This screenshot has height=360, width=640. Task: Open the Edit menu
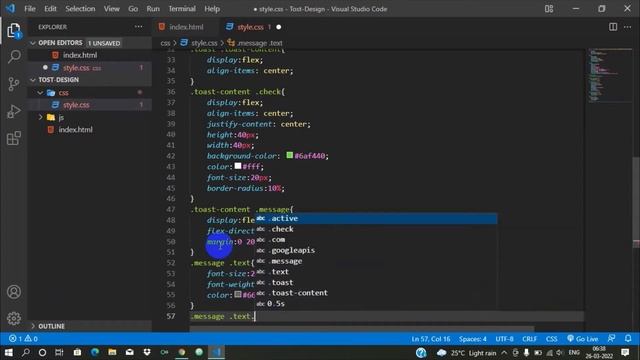(50, 9)
